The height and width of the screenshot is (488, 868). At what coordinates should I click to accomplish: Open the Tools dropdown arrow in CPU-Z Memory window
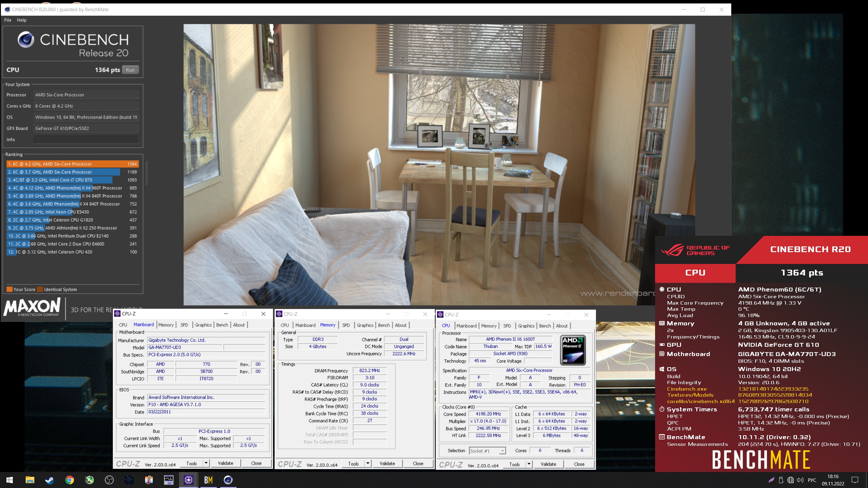pos(368,463)
